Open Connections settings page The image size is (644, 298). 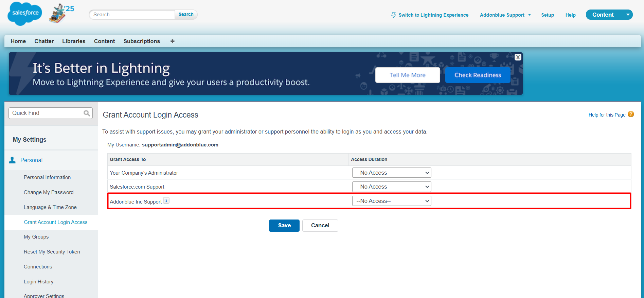tap(38, 267)
